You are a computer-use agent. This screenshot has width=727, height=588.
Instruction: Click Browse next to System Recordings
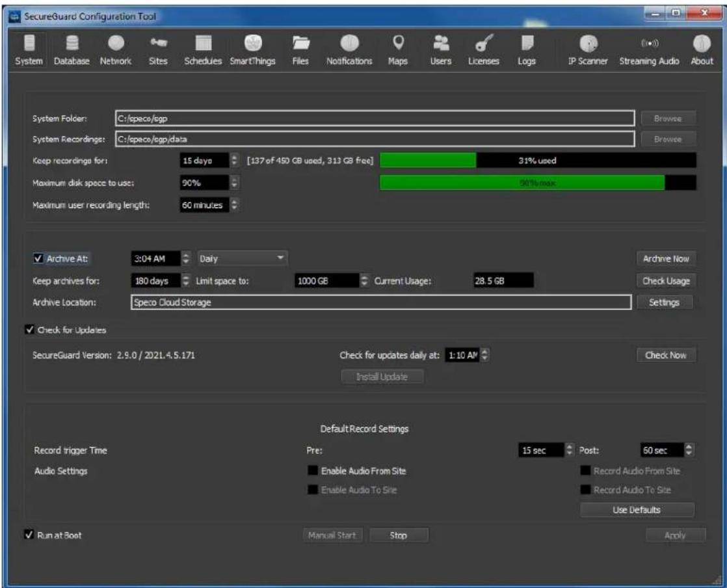click(x=668, y=139)
